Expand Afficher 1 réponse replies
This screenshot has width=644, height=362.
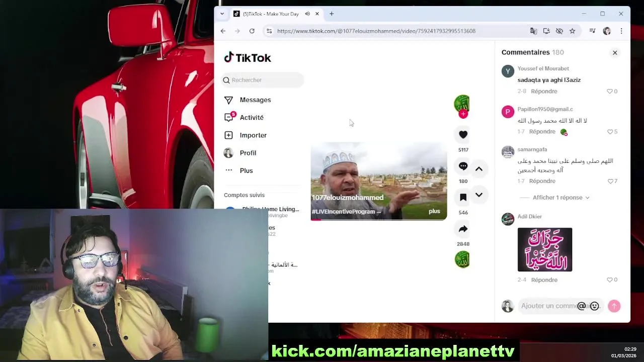[x=561, y=198]
